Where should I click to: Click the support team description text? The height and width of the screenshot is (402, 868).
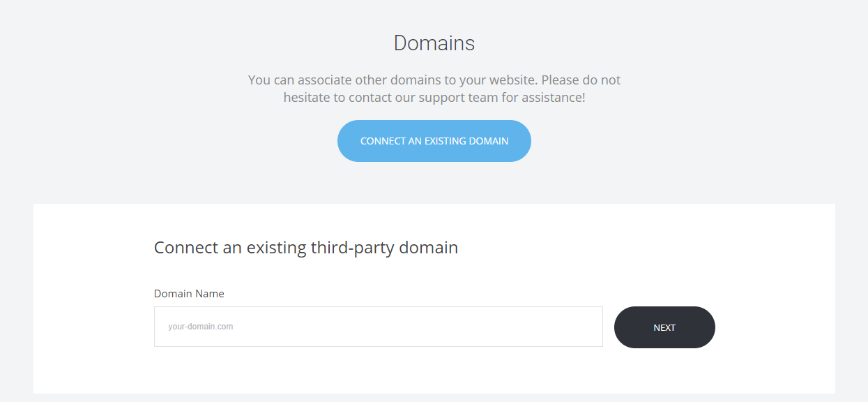pyautogui.click(x=434, y=89)
